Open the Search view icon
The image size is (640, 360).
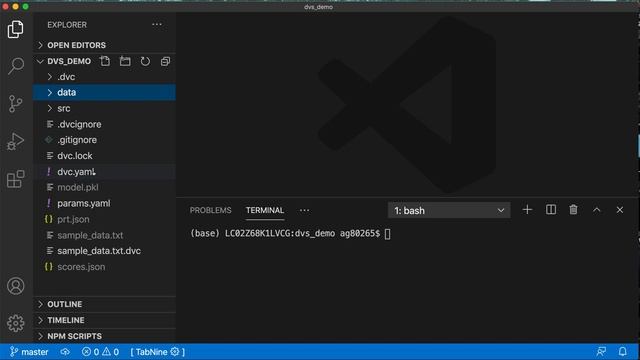coord(16,66)
